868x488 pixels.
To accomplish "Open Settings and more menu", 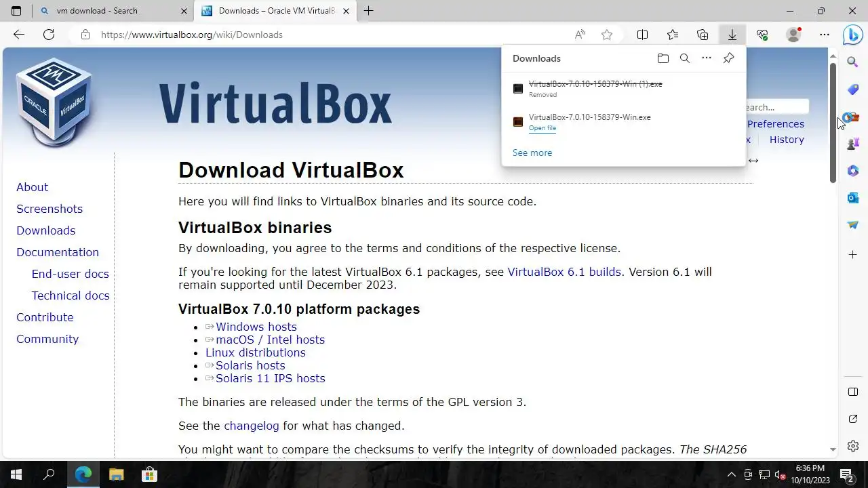I will click(x=825, y=35).
